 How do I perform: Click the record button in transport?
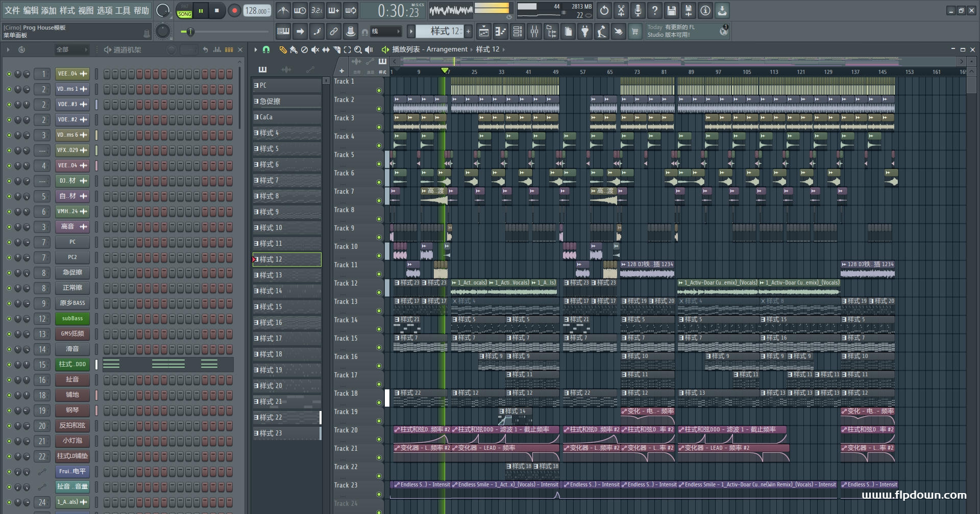(x=234, y=11)
